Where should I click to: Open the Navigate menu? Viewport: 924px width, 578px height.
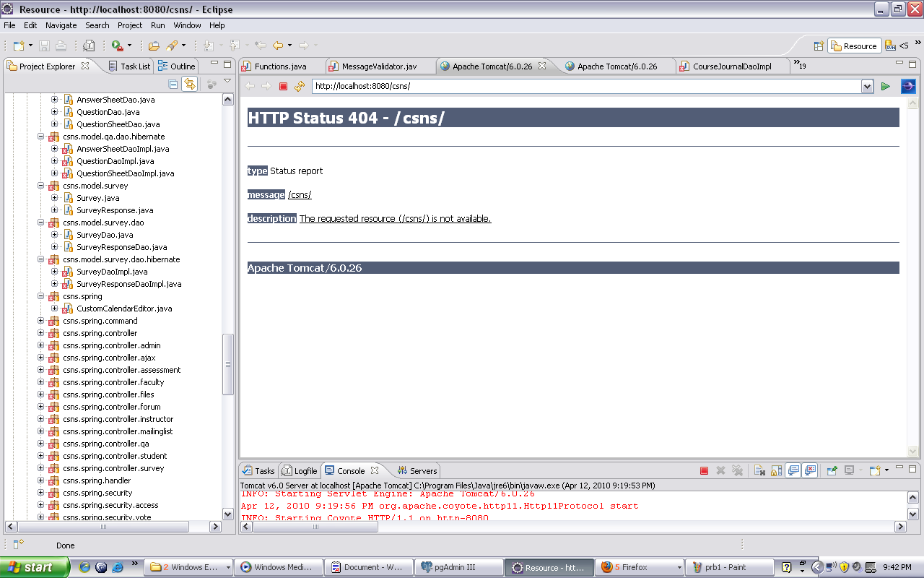click(x=61, y=25)
